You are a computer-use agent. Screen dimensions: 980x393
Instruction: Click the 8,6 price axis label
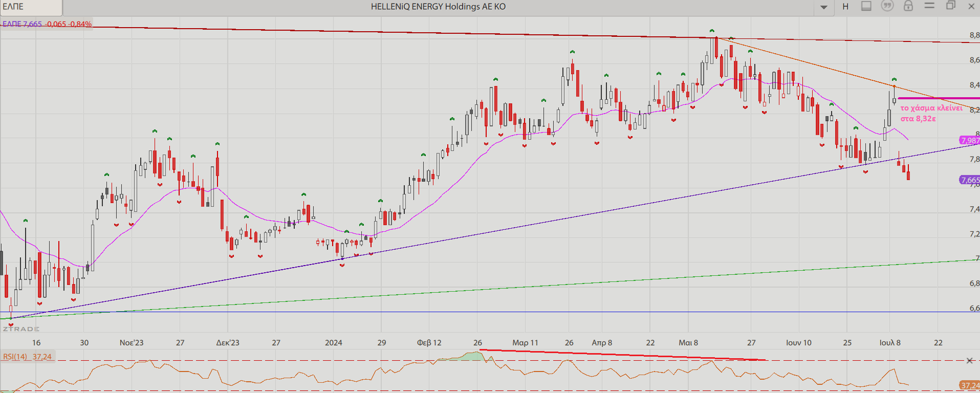click(x=974, y=60)
